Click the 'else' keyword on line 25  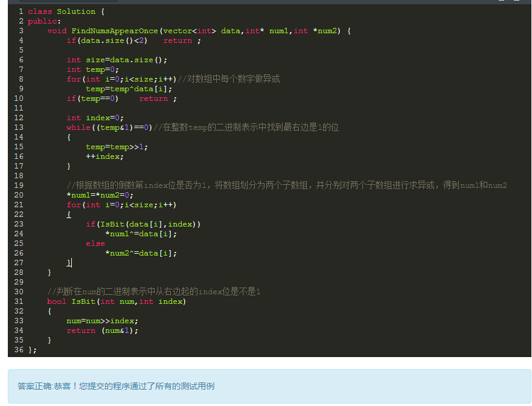(x=95, y=243)
